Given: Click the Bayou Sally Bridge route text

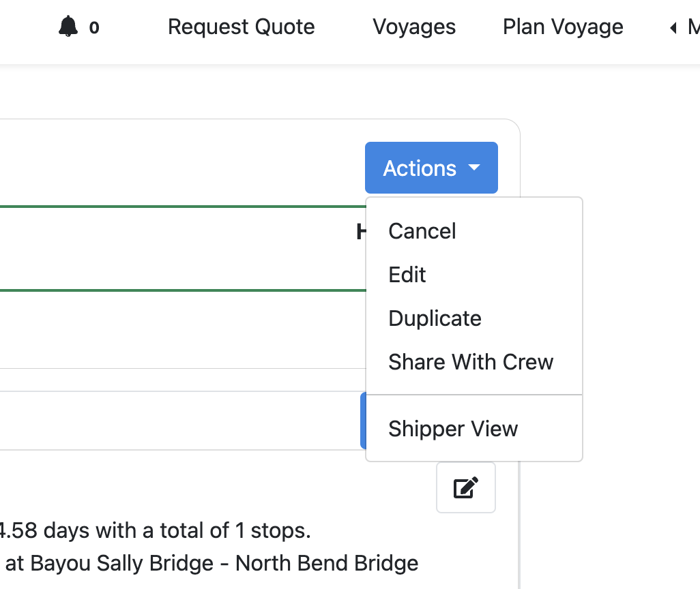Looking at the screenshot, I should pos(212,564).
